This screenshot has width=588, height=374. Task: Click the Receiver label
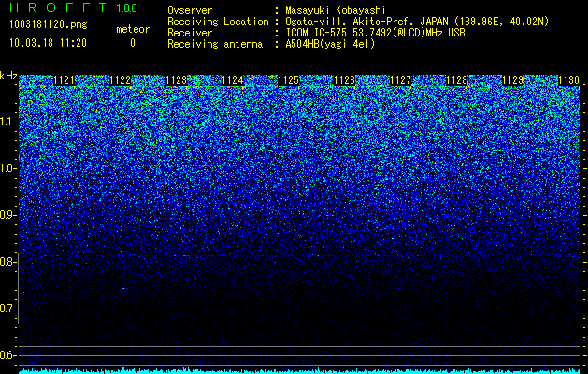coord(190,33)
